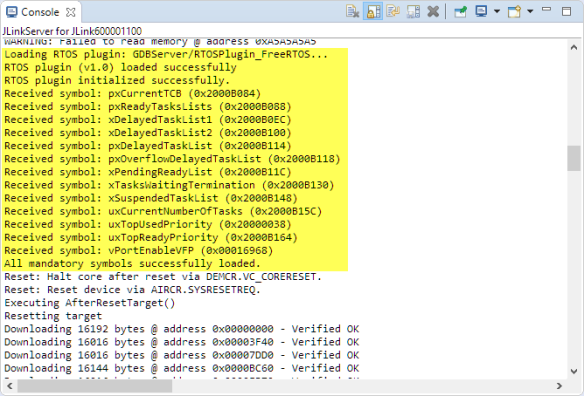Click the xSuspendedTaskList symbol line
The image size is (584, 396).
(x=151, y=198)
